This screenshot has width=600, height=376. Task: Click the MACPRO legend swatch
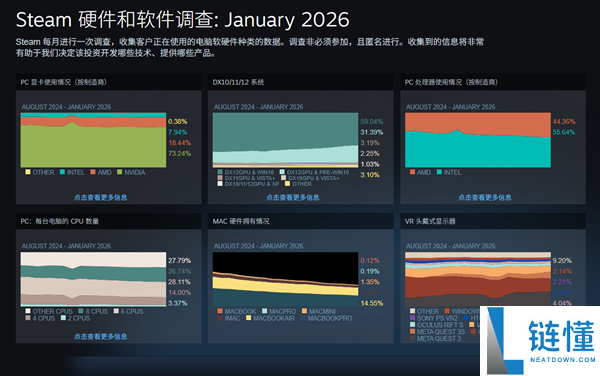click(265, 311)
